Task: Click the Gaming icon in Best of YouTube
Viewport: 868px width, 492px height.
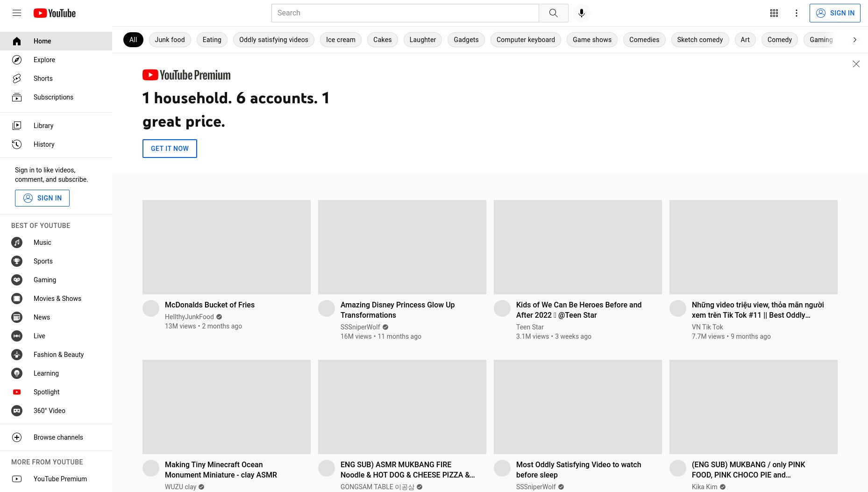Action: [x=17, y=280]
